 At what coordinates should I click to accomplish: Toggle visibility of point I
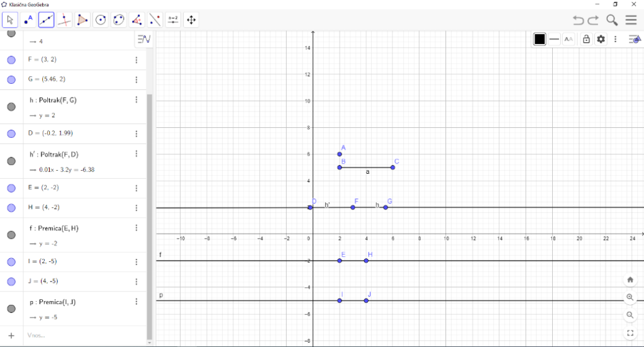click(11, 262)
